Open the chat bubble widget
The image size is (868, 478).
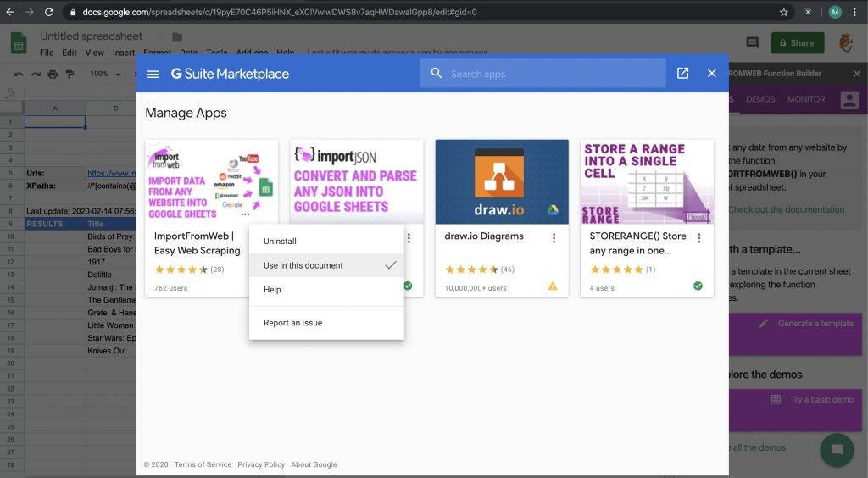click(837, 450)
